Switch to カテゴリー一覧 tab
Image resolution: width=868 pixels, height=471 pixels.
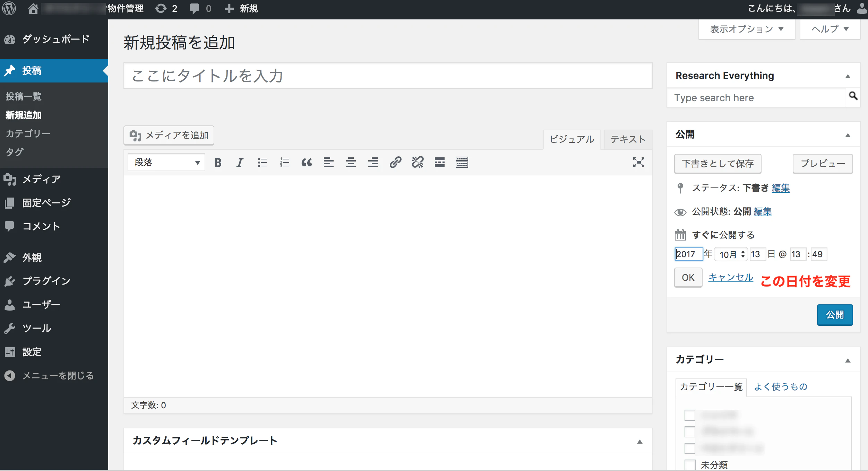(711, 387)
